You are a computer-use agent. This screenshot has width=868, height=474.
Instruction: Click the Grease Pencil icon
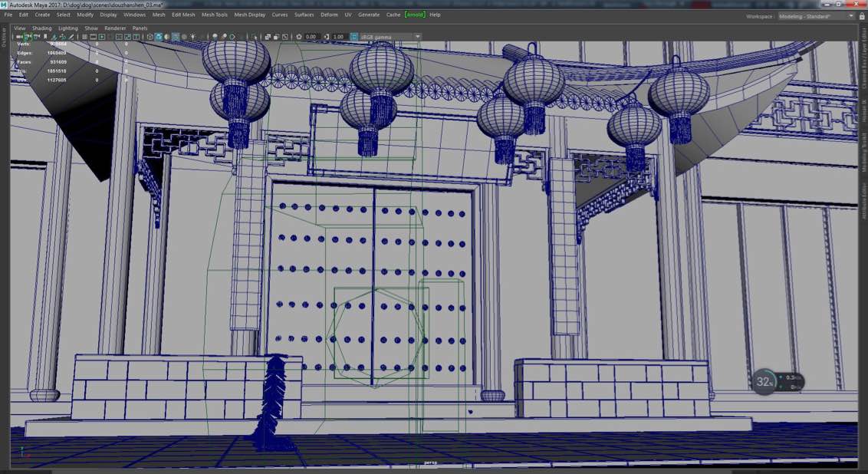[x=71, y=37]
